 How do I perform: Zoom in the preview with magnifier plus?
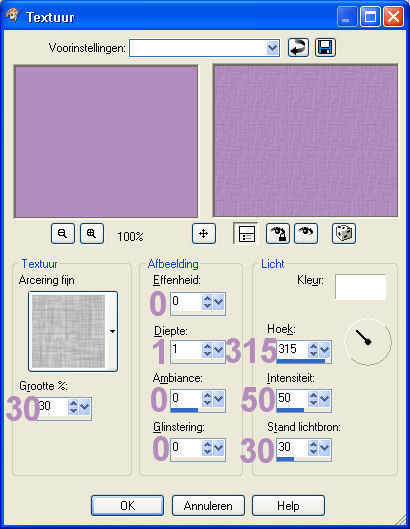(92, 233)
